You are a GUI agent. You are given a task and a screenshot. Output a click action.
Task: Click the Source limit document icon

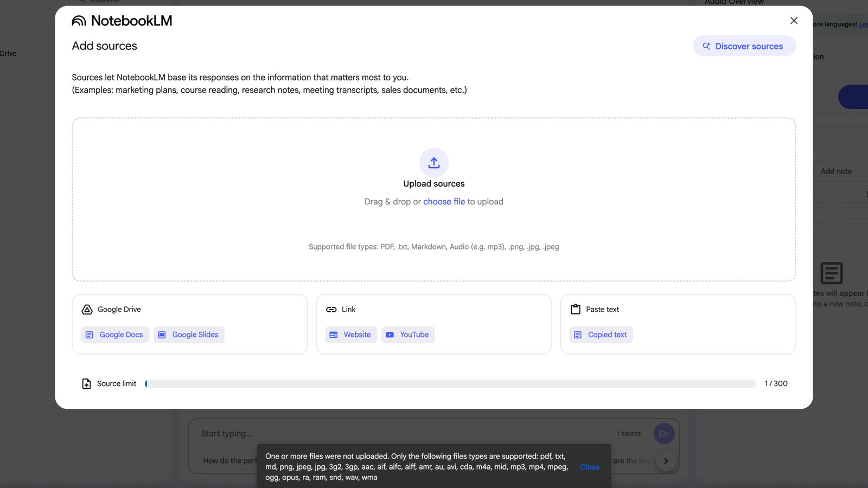point(87,383)
